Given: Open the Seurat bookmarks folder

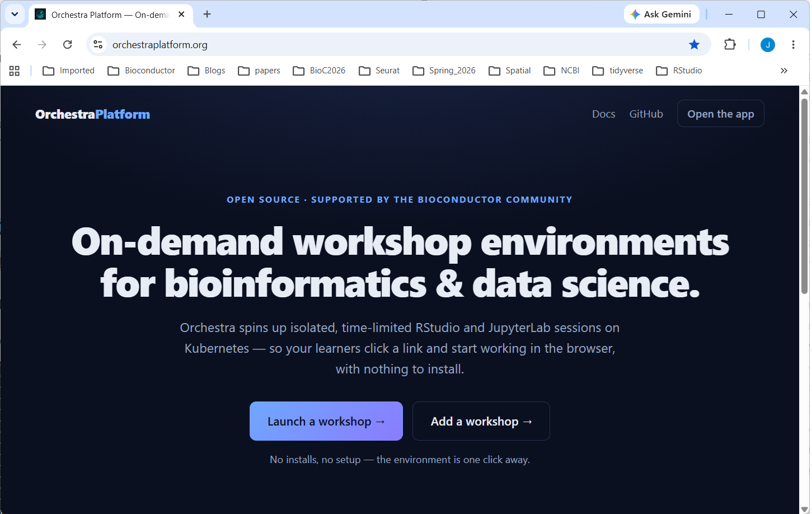Looking at the screenshot, I should tap(379, 71).
